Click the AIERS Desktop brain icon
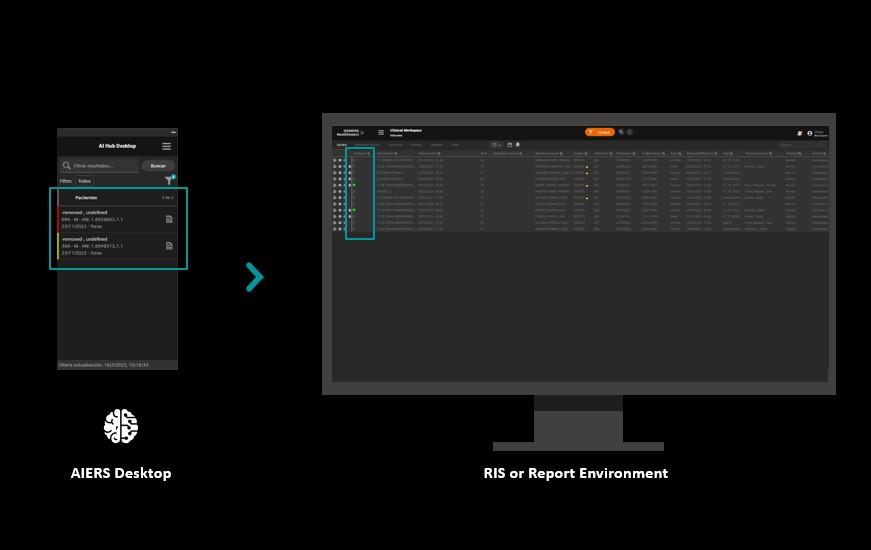The height and width of the screenshot is (550, 871). (121, 426)
